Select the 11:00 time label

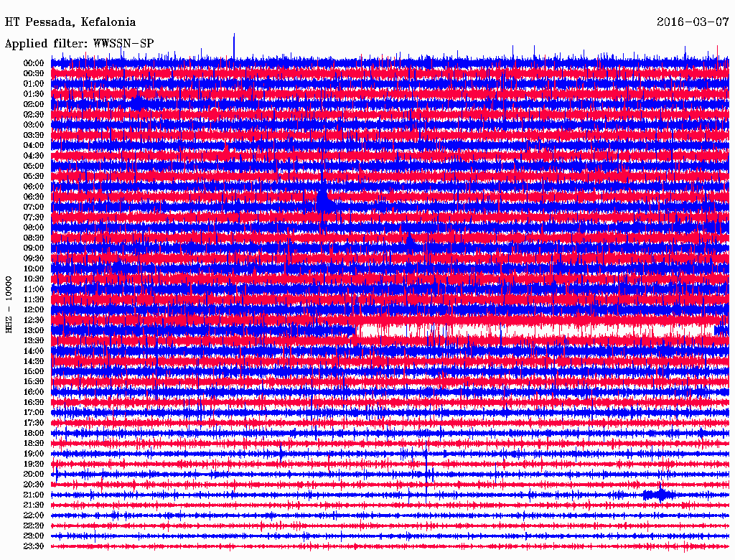(34, 289)
